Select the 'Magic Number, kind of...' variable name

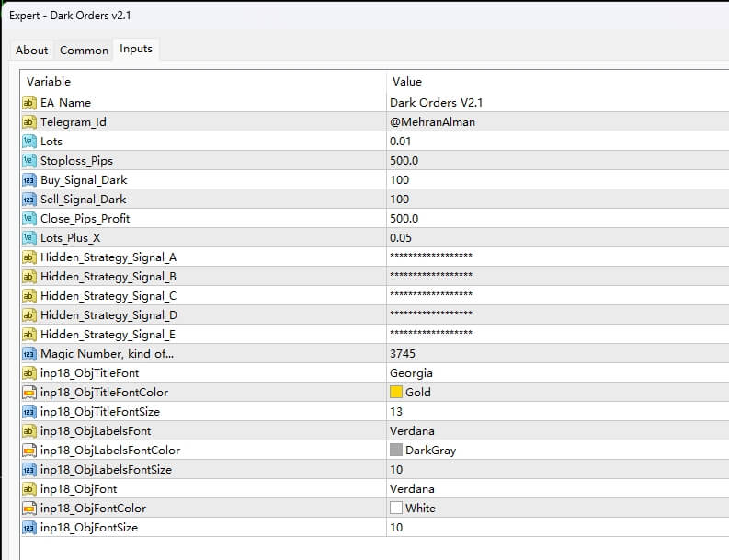click(x=107, y=354)
